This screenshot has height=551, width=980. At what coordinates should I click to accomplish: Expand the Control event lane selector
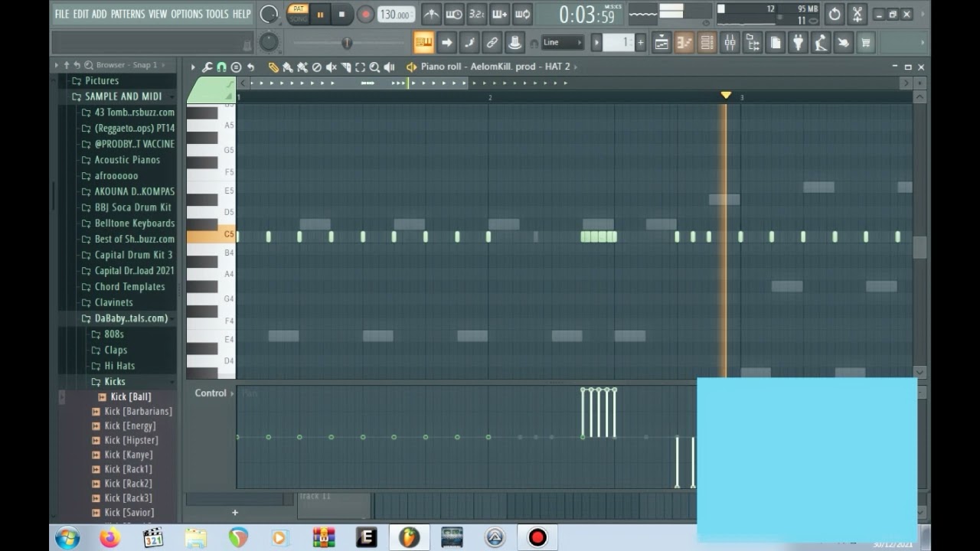232,393
